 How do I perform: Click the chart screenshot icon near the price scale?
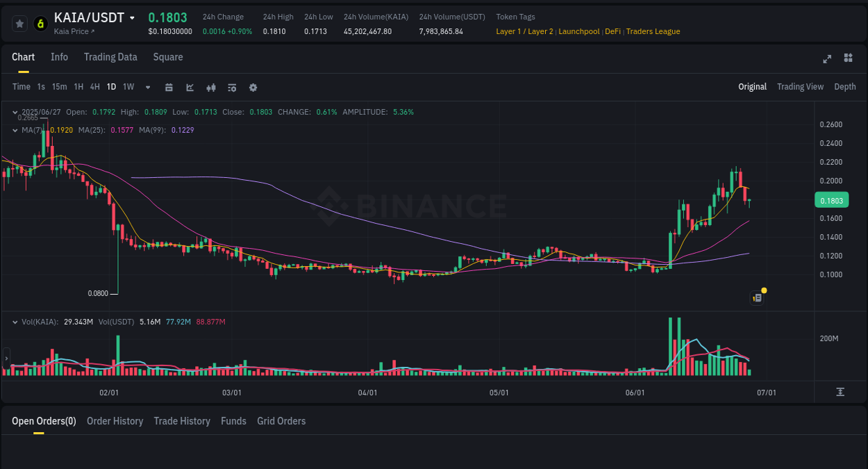[x=756, y=297]
